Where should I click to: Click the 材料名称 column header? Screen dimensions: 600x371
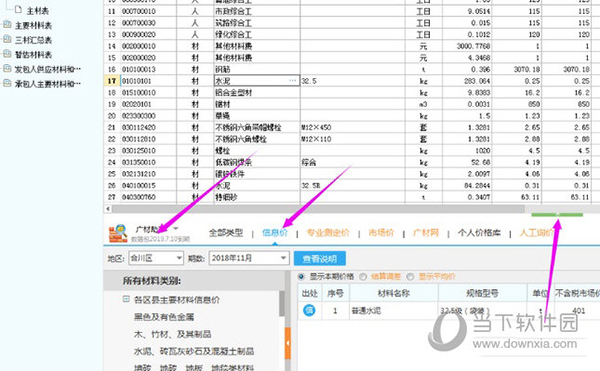[394, 293]
